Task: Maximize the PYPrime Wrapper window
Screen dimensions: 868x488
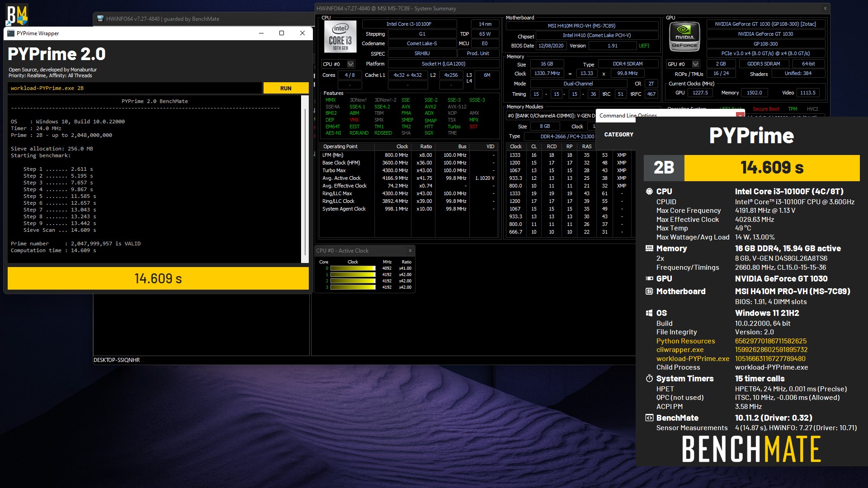Action: click(x=282, y=33)
